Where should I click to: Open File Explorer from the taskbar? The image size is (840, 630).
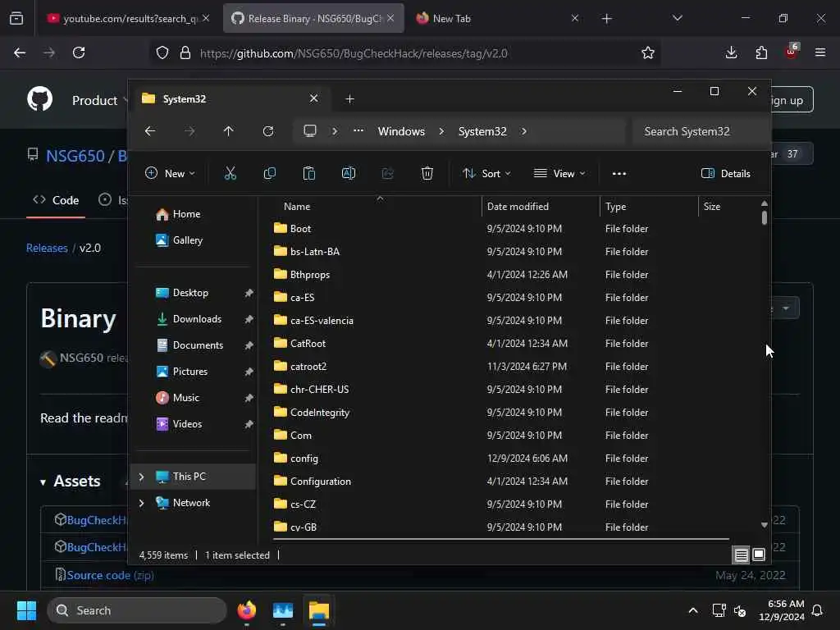tap(319, 610)
